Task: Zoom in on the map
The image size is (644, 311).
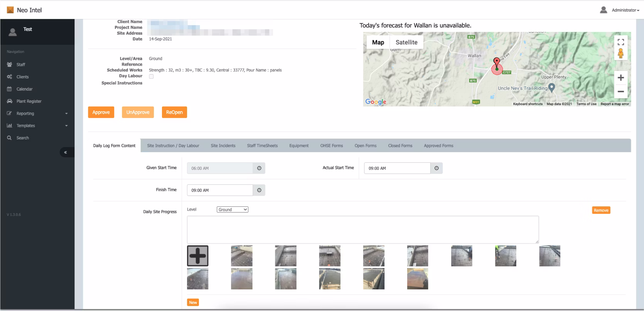Action: point(620,78)
